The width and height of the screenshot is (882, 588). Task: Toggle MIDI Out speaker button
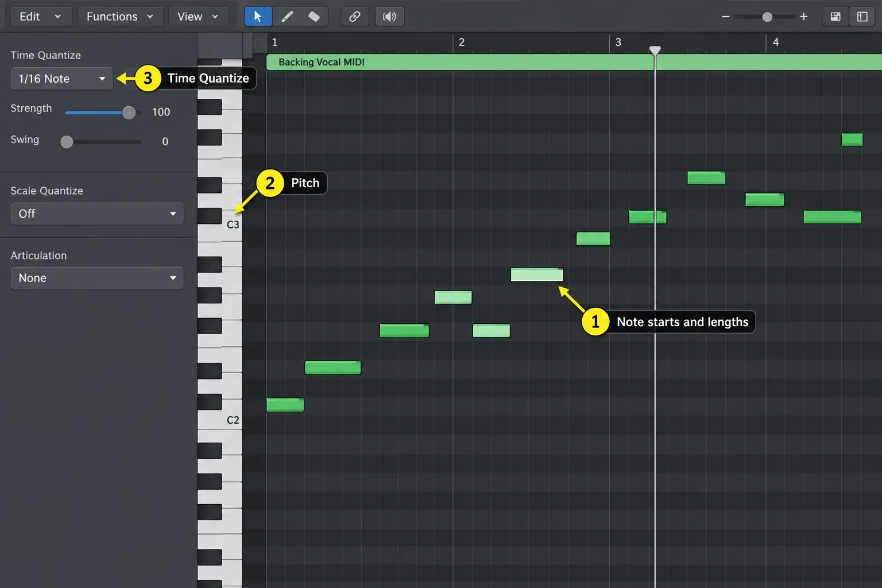pyautogui.click(x=389, y=17)
